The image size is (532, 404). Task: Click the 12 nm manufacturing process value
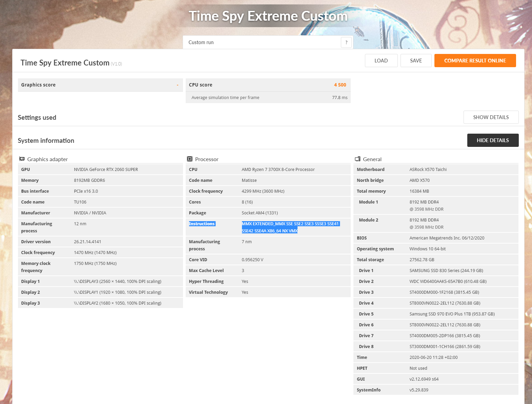(80, 224)
